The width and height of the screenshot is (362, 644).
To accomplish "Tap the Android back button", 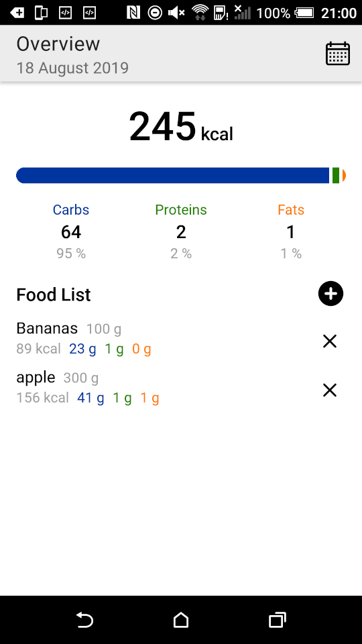I will (x=85, y=620).
